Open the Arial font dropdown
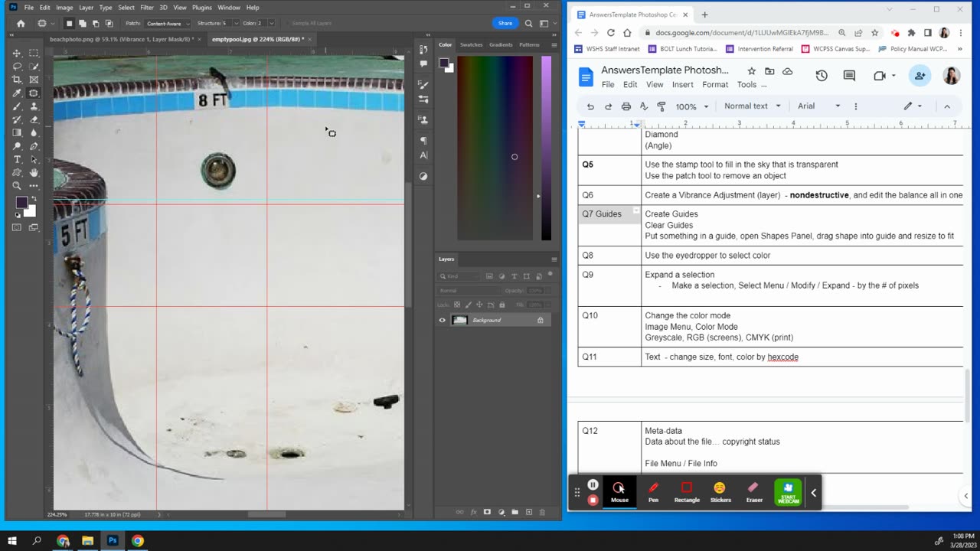The image size is (980, 551). tap(818, 106)
